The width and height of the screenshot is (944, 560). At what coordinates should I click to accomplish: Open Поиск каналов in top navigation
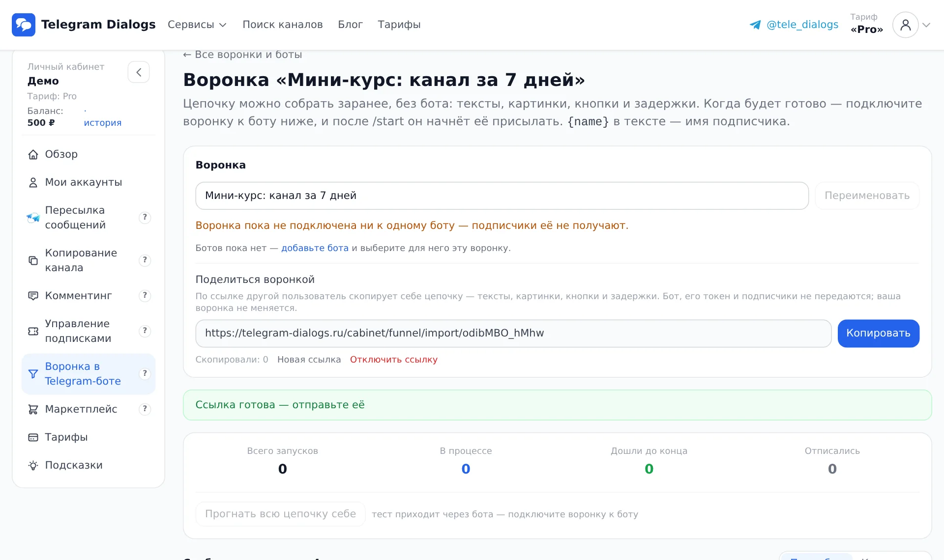tap(283, 25)
